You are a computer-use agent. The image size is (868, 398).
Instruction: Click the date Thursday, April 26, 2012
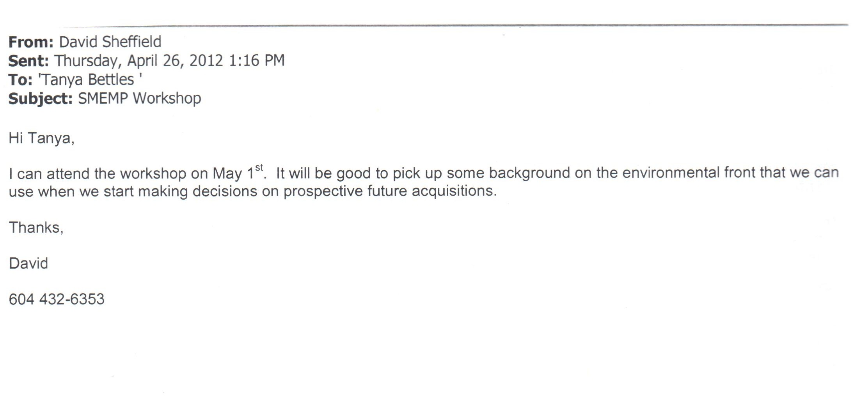(138, 61)
